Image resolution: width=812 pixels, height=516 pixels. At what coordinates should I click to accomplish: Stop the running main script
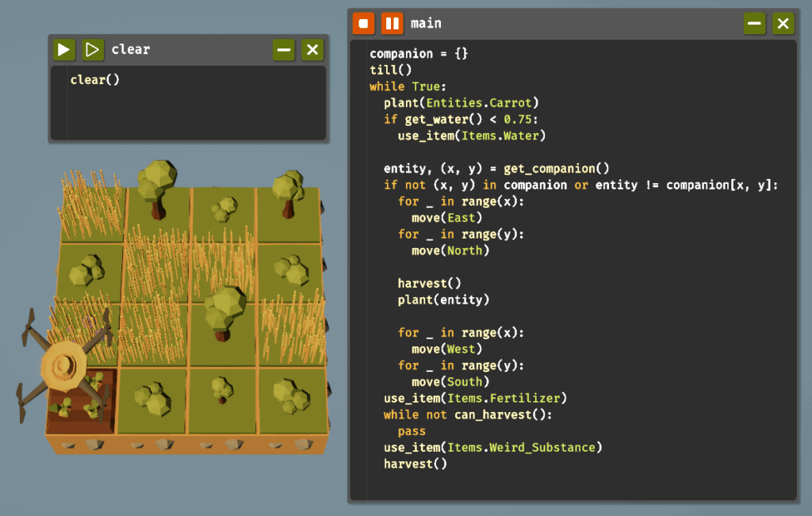[364, 23]
